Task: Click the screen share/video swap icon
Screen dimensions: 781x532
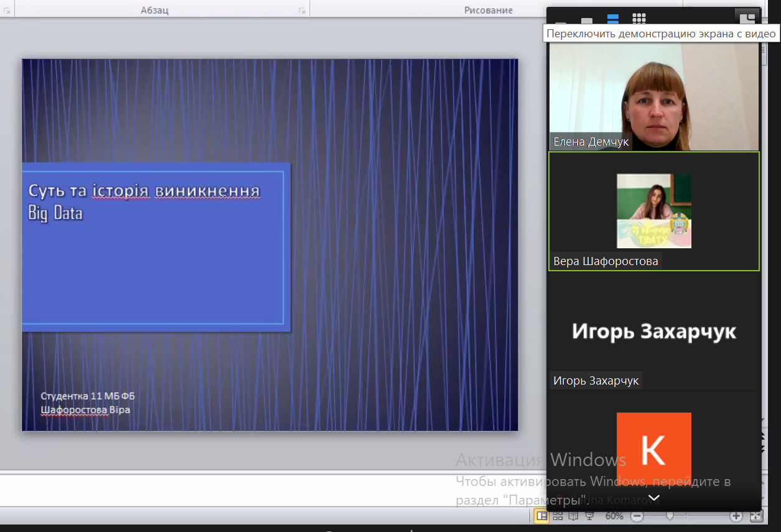Action: 746,17
